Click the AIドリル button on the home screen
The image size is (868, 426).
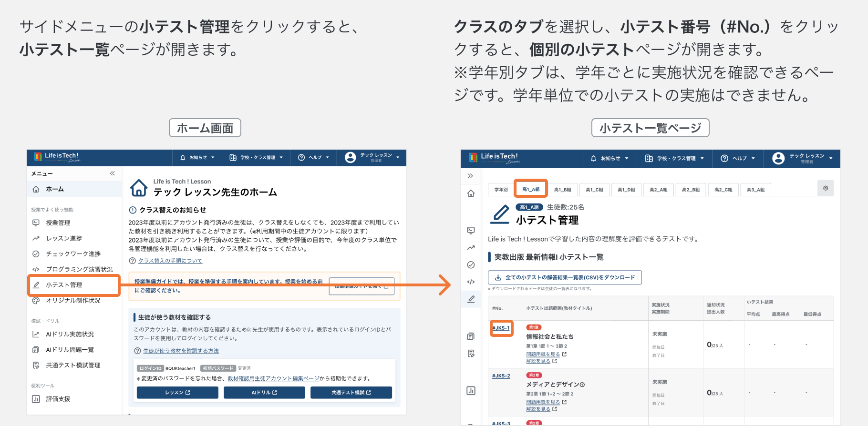click(264, 393)
